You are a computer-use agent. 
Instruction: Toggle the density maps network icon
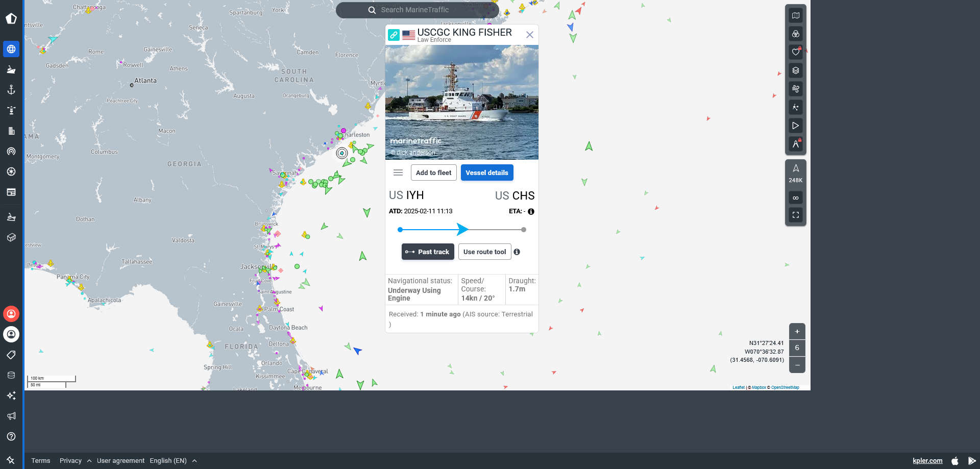796,107
